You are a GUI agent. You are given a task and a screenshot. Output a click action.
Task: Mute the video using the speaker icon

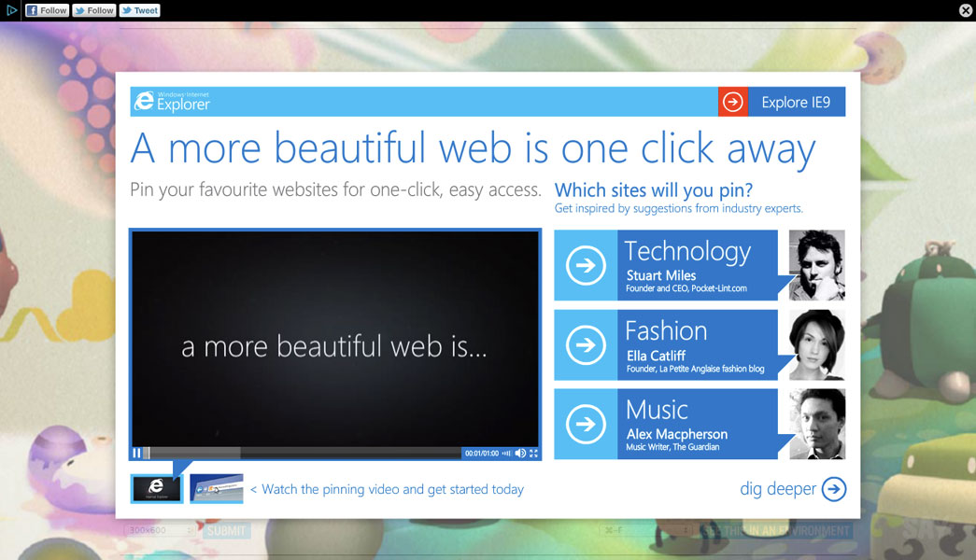tap(520, 454)
